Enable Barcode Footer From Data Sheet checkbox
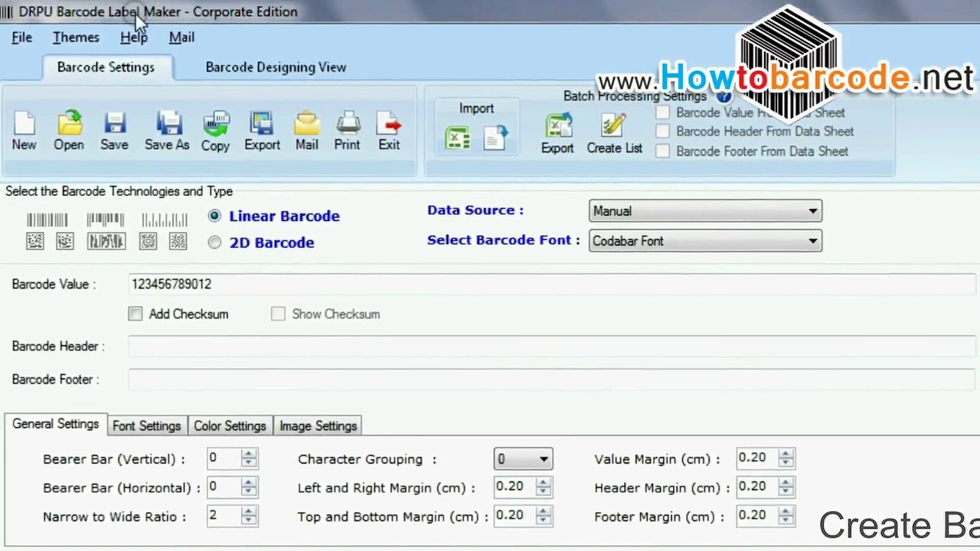The image size is (980, 551). [662, 152]
